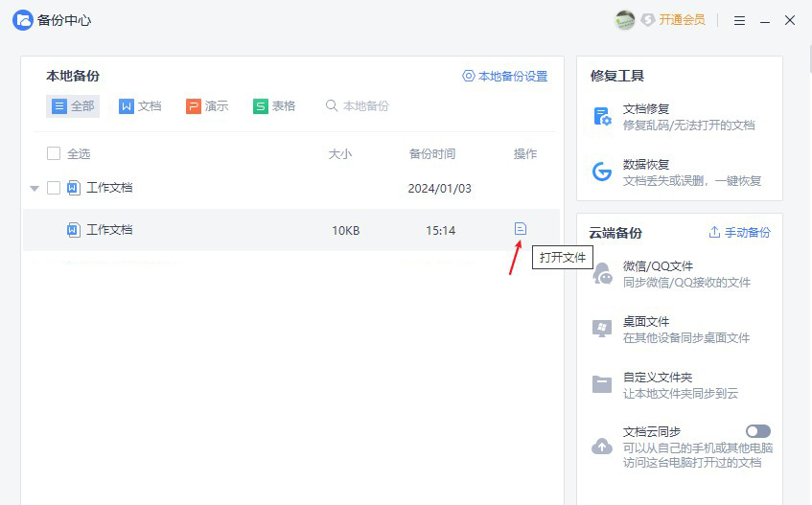Turn on the 文档云同步 switch
The height and width of the screenshot is (505, 812).
(758, 431)
